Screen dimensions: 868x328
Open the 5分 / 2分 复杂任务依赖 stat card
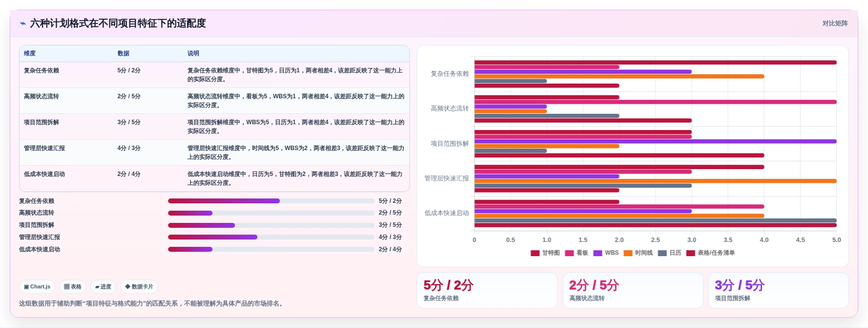click(x=487, y=290)
